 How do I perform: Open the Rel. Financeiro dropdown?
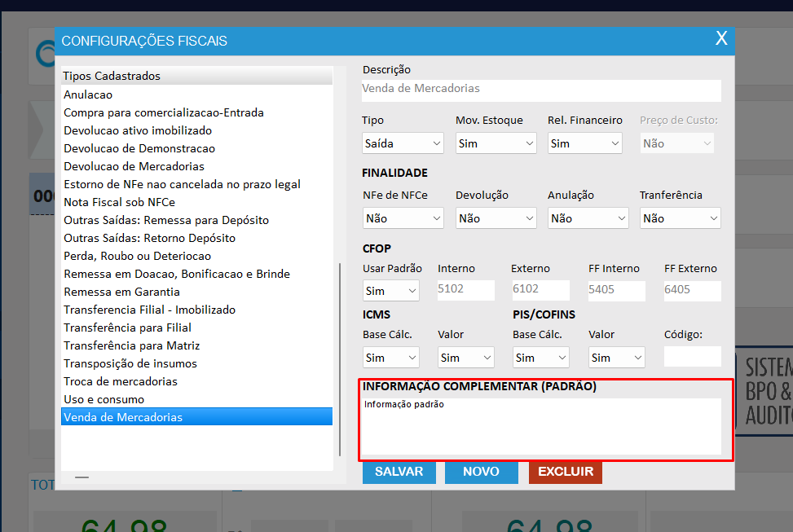tap(584, 143)
